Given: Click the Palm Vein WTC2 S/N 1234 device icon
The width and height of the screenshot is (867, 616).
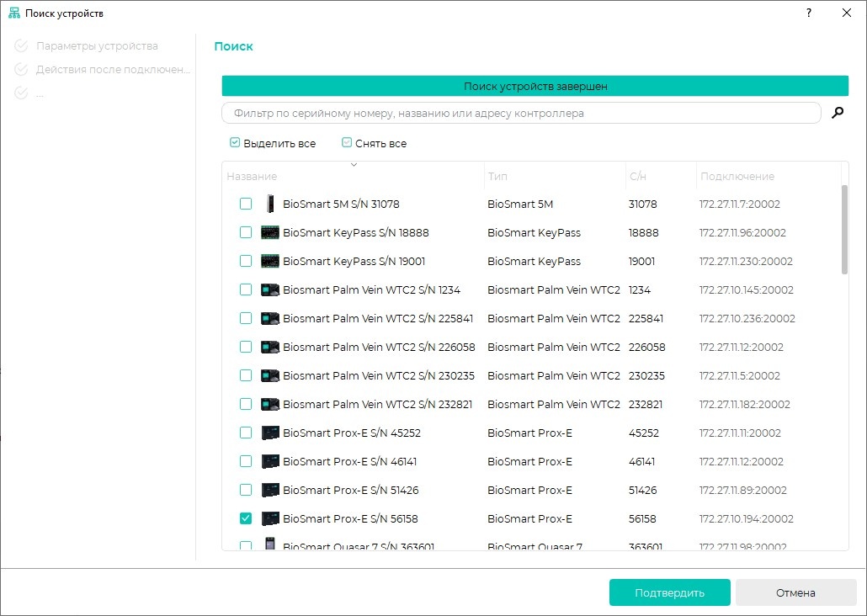Looking at the screenshot, I should [x=270, y=289].
